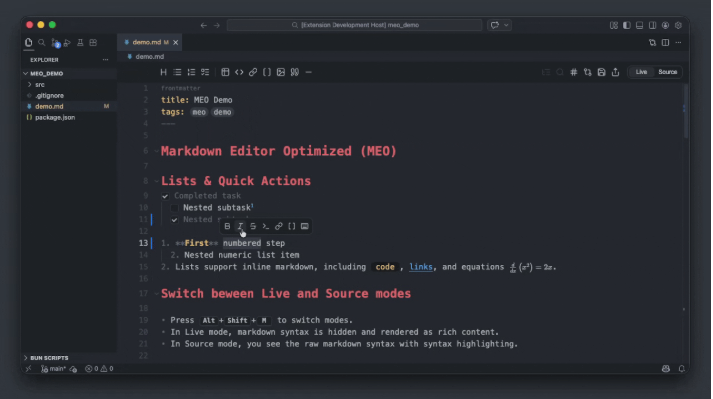Screen dimensions: 713x399
Task: Insert a heading with the H tool
Action: tap(163, 72)
